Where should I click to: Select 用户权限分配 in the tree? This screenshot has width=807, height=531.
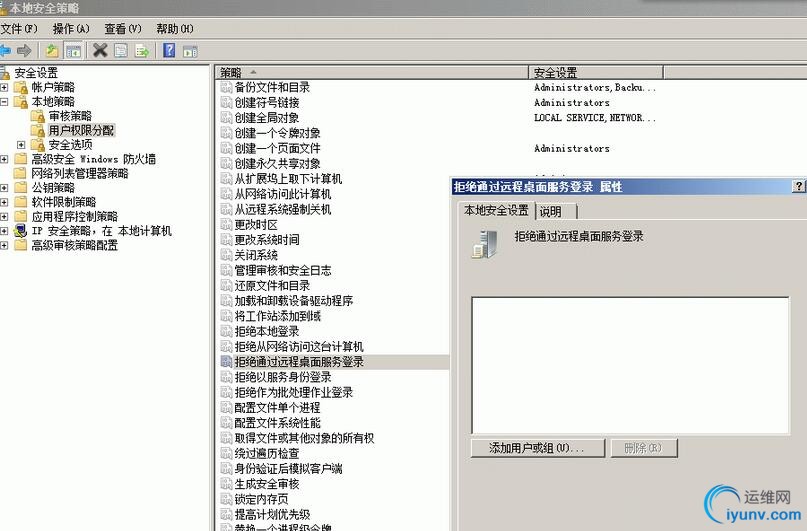(81, 130)
